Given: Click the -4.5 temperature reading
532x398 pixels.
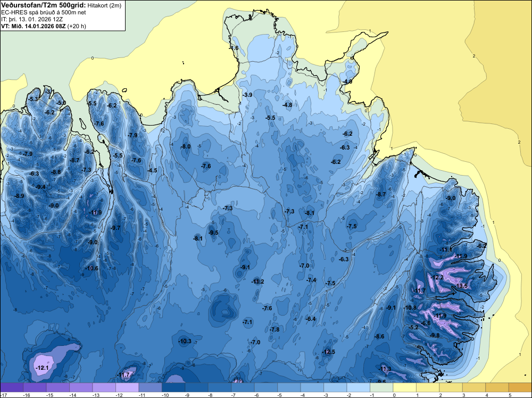Looking at the screenshot, I should pyautogui.click(x=152, y=170).
